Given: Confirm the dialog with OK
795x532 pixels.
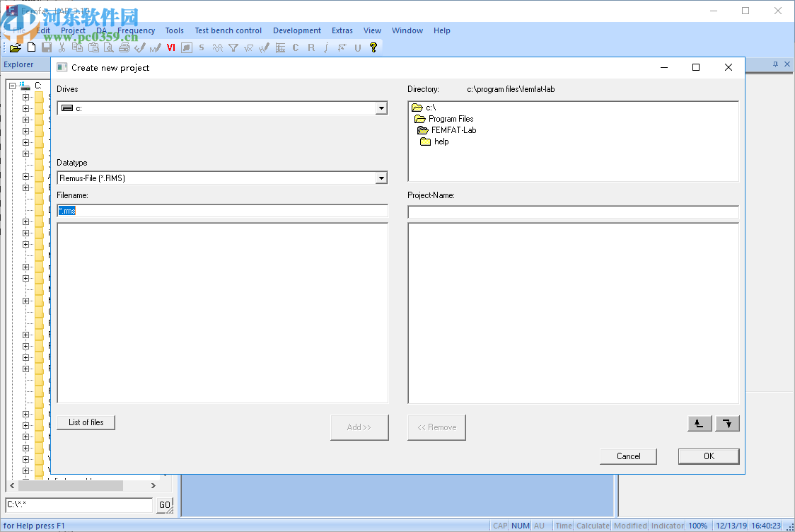Looking at the screenshot, I should tap(709, 456).
